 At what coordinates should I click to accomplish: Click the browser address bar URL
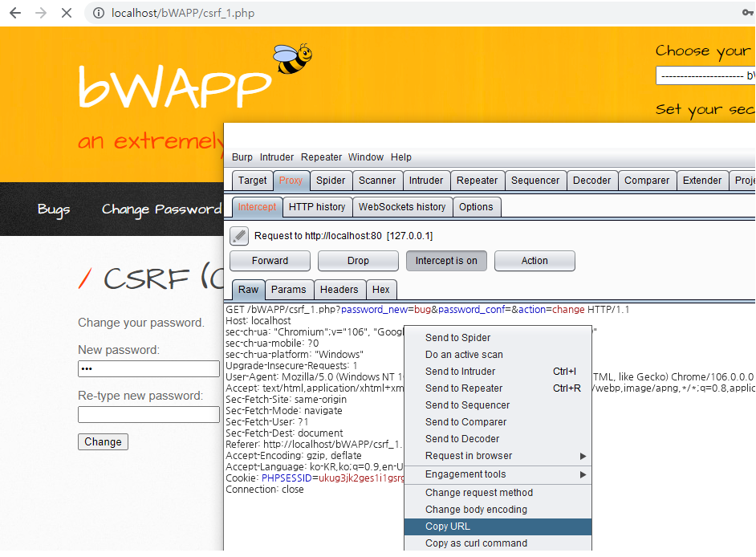click(183, 13)
